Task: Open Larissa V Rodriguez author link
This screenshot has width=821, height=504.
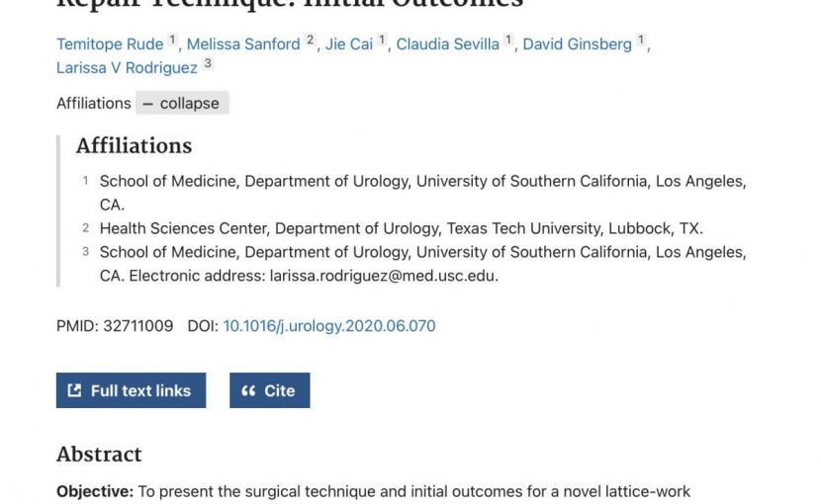Action: (x=127, y=68)
